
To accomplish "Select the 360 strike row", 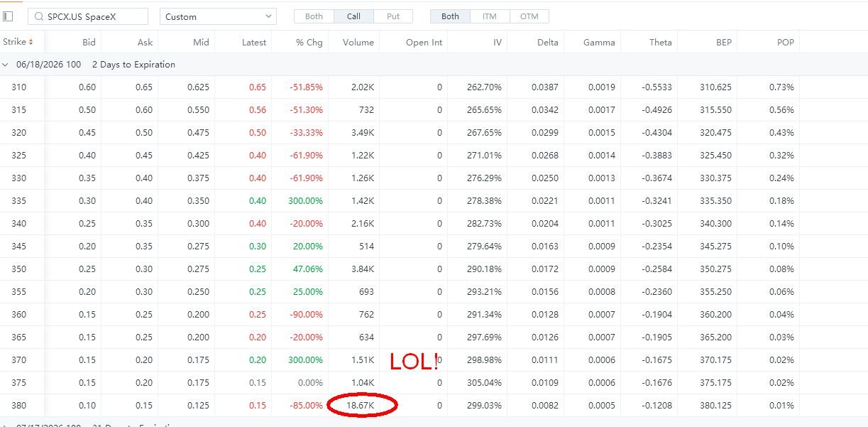I will pos(434,315).
